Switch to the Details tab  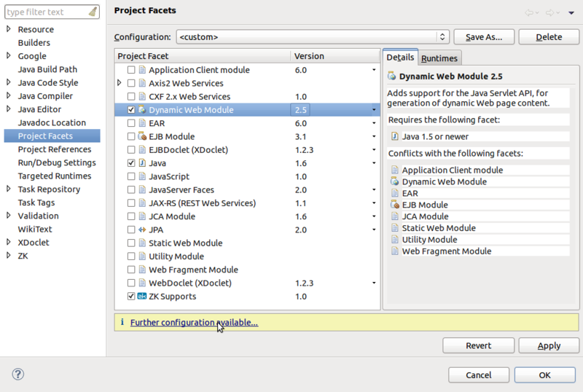click(x=400, y=58)
